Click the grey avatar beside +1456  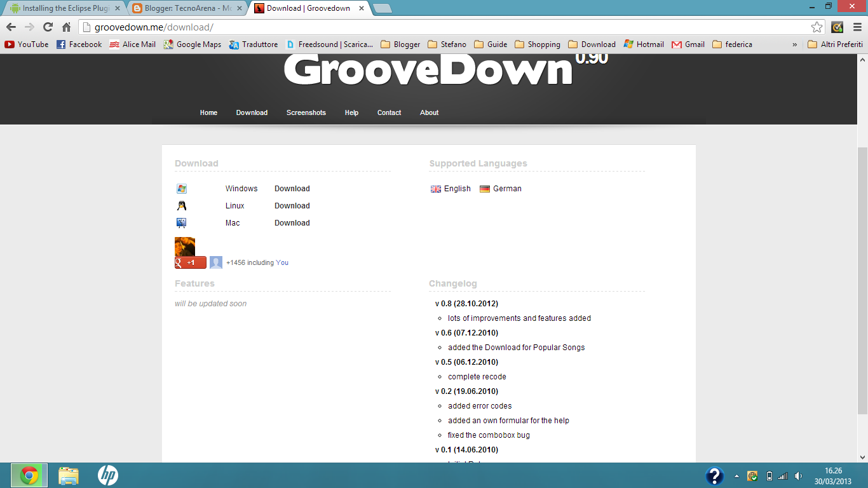click(x=216, y=262)
